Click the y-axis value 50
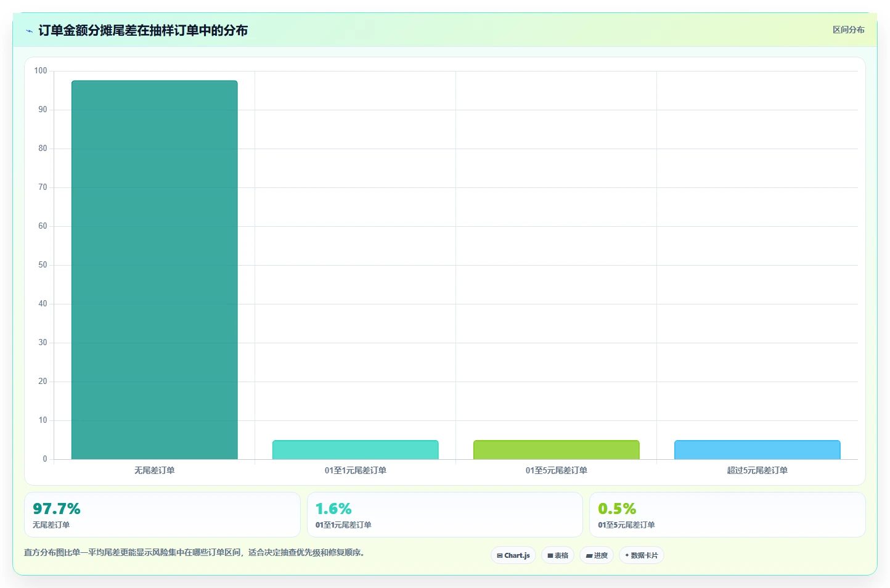The image size is (890, 588). click(x=43, y=265)
